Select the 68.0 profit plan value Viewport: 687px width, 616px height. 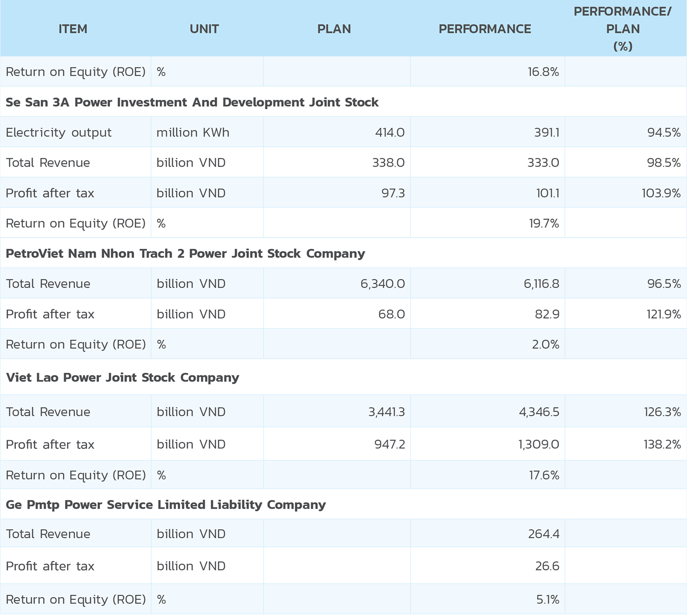point(392,314)
